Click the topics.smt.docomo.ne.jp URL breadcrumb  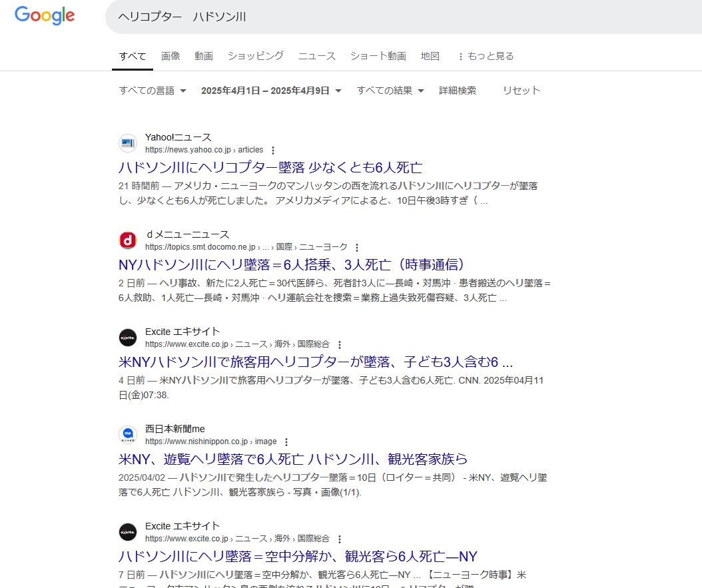[x=246, y=247]
